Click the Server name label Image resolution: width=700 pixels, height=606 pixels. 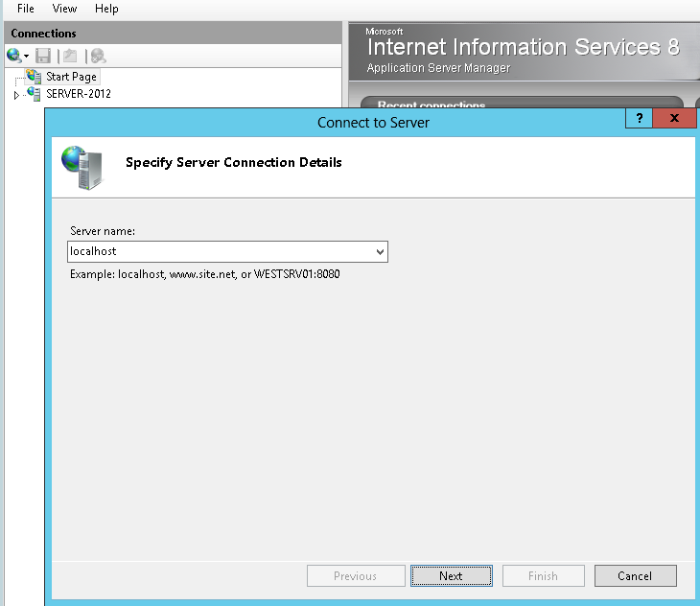103,231
